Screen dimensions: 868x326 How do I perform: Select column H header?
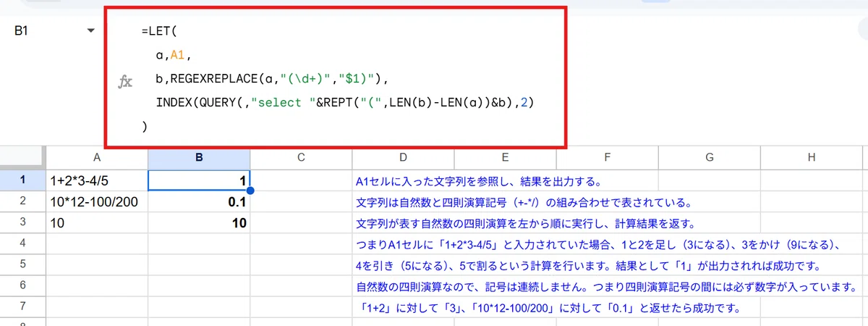(811, 157)
